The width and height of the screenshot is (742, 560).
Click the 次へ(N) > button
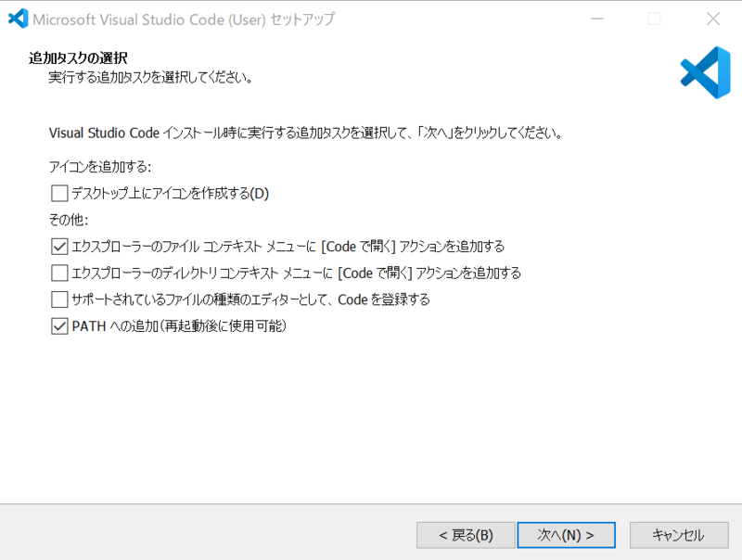[566, 535]
